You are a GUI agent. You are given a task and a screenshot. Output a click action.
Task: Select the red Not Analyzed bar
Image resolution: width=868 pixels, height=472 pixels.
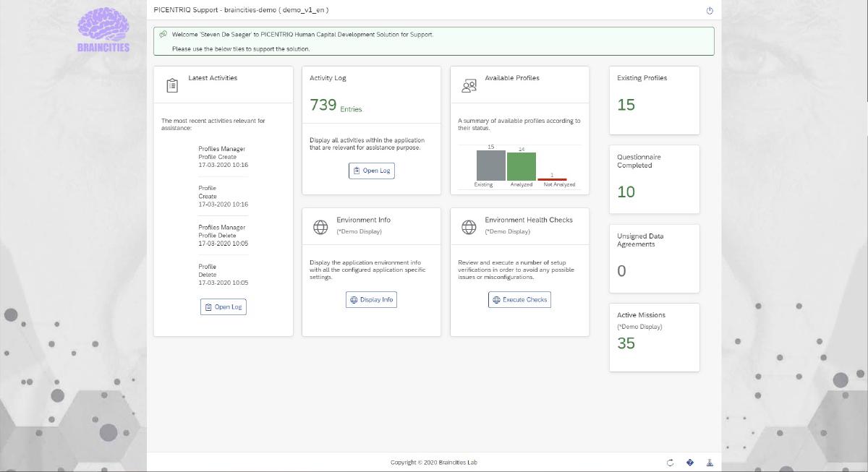pos(552,179)
